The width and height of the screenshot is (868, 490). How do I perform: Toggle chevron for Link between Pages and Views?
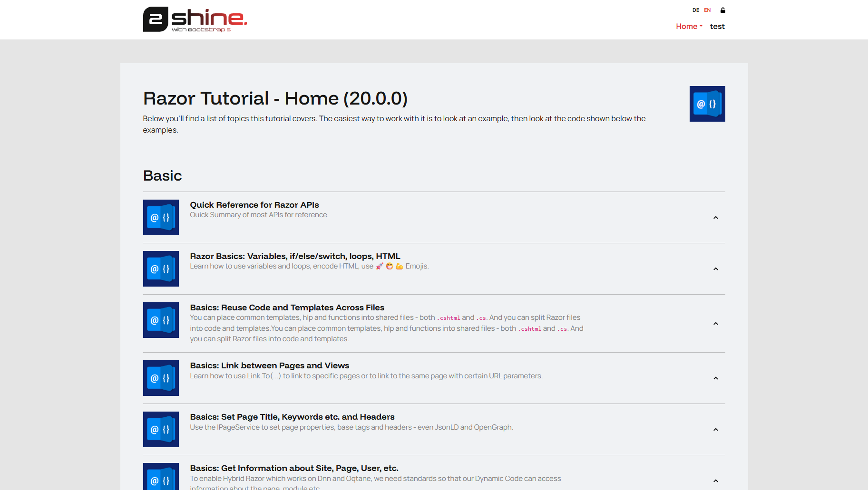(715, 378)
